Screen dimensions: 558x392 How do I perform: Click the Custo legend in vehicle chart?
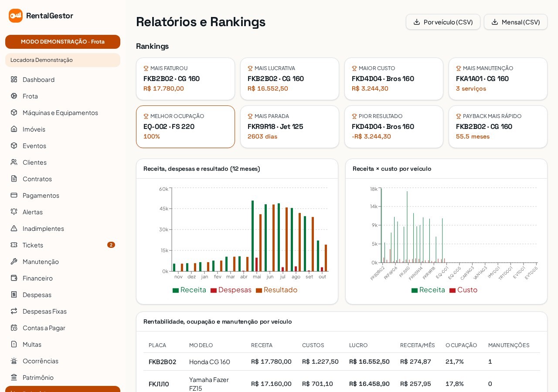coord(463,290)
